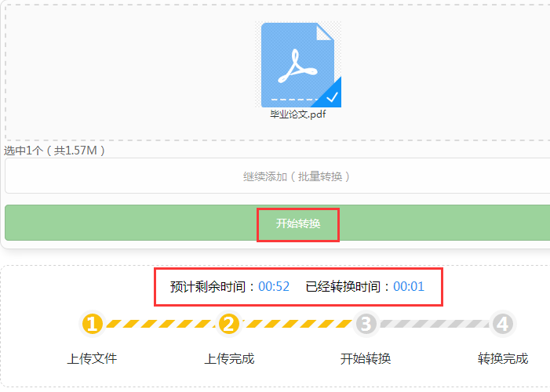The height and width of the screenshot is (392, 550).
Task: Click the gray striped progress bar between steps 3 and 4
Action: click(x=434, y=324)
